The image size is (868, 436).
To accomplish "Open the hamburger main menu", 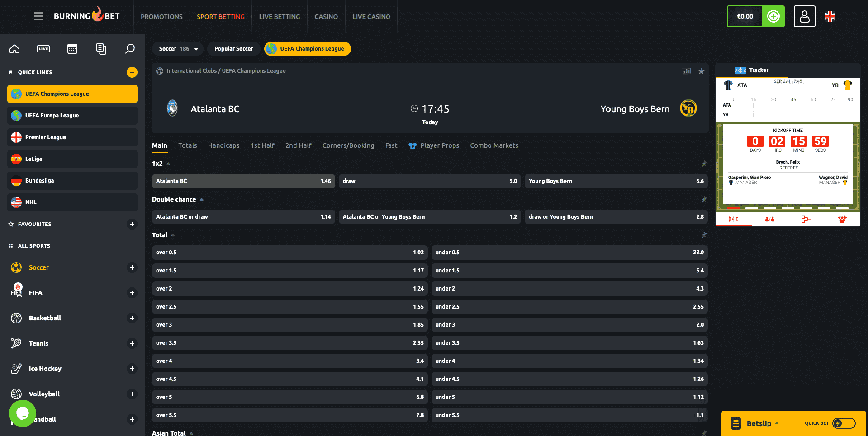I will pos(39,17).
